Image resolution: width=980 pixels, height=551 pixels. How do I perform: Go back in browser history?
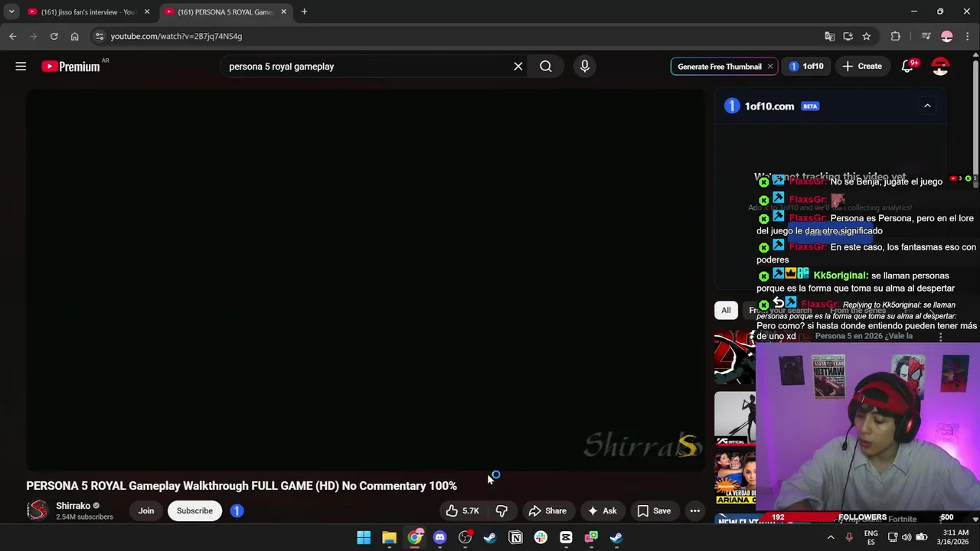13,36
